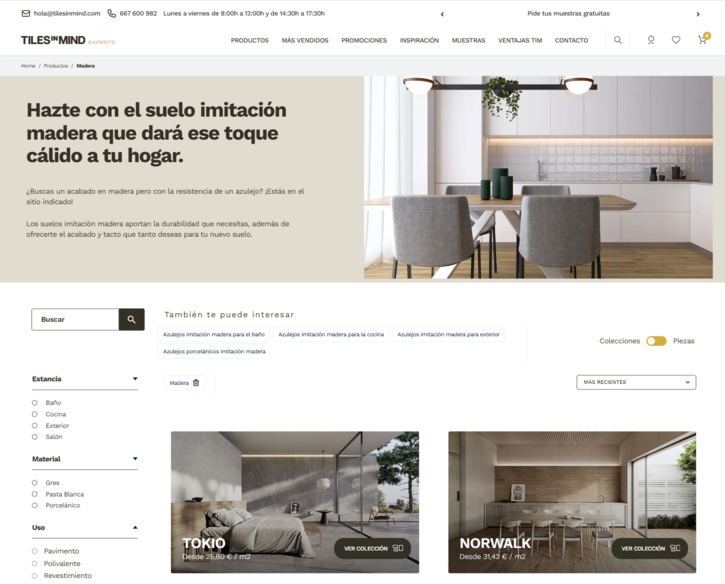Collapse the Uso filter section
The height and width of the screenshot is (584, 725).
[x=135, y=527]
